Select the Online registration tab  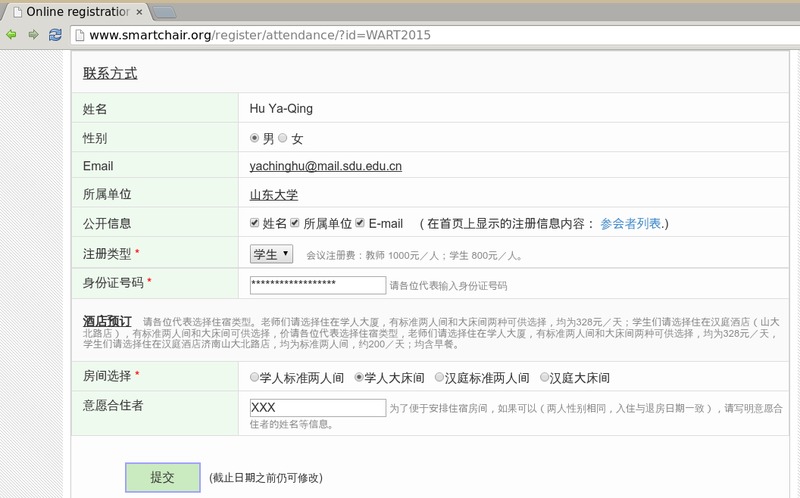(x=76, y=12)
